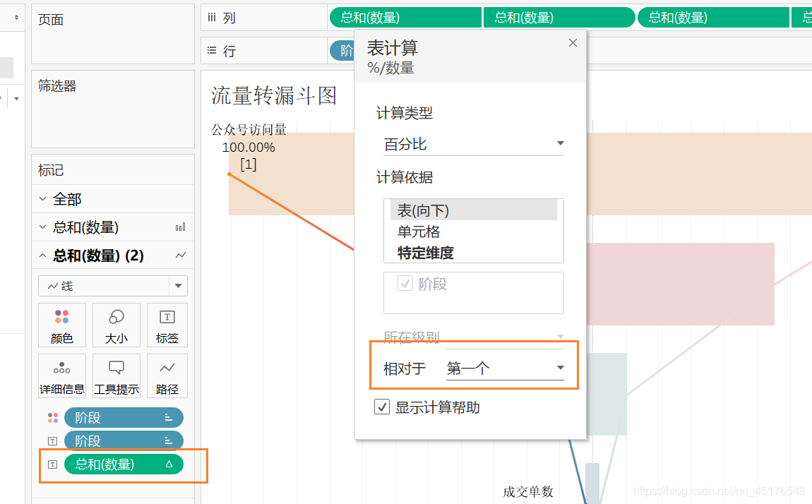Image resolution: width=812 pixels, height=504 pixels.
Task: Click first 总和(数量) pill on columns shelf
Action: [x=405, y=18]
